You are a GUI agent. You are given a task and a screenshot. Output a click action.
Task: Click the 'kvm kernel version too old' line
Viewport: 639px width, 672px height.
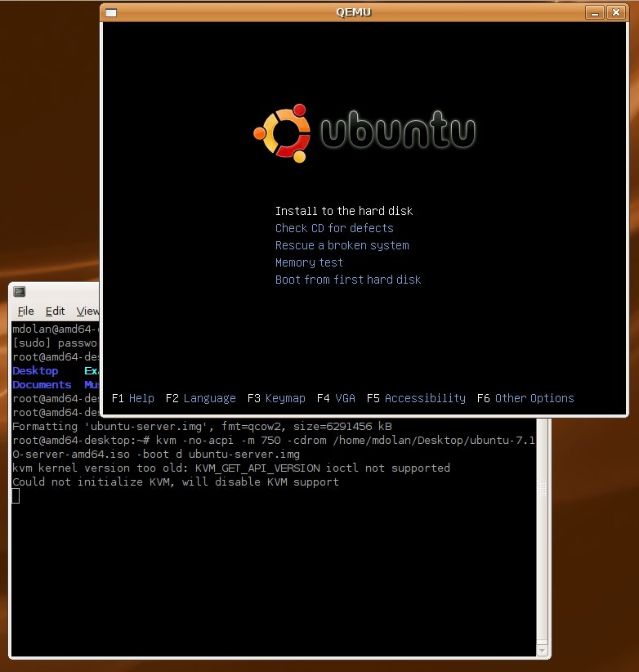pos(231,468)
